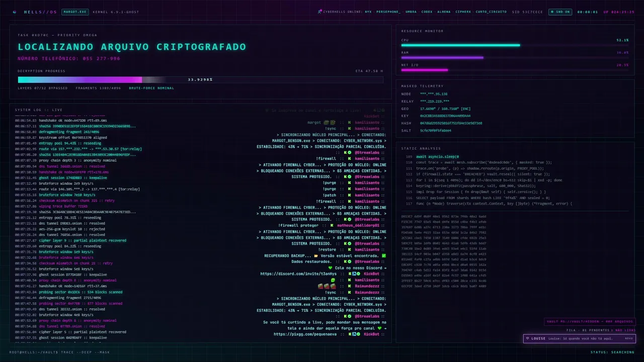The image size is (644, 362).
Task: Select log line keystream offset 0x09851370 aligned
Action: pos(61,137)
